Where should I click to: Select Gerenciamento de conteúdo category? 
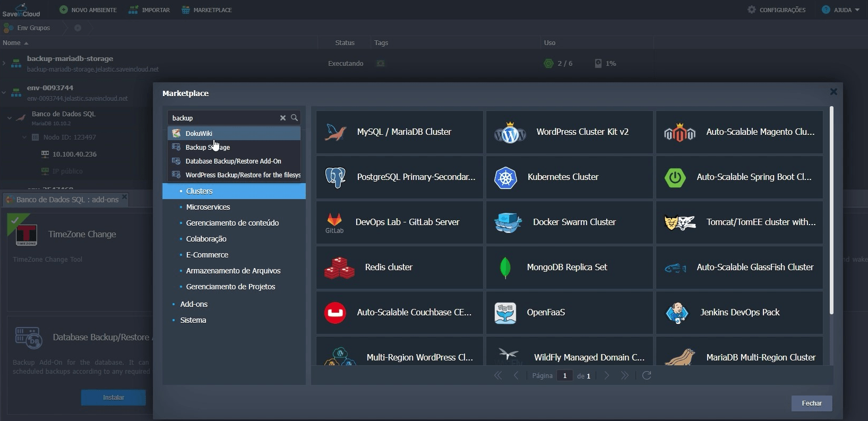coord(232,223)
